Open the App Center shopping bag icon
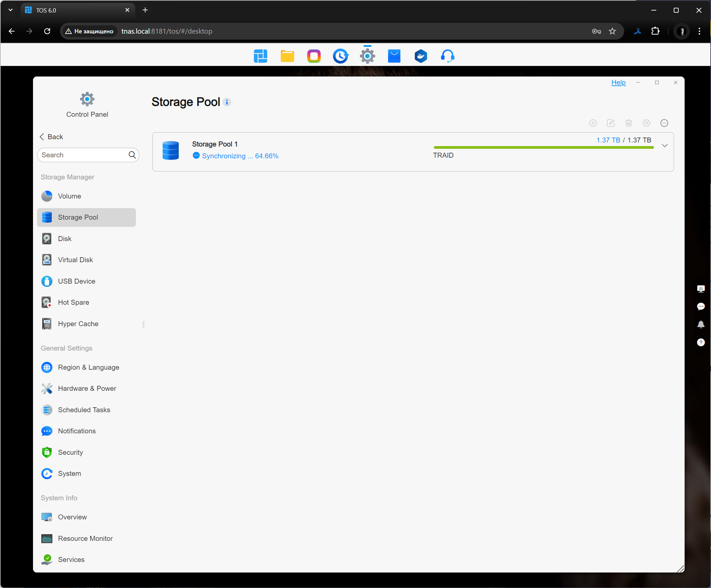711x588 pixels. point(394,56)
